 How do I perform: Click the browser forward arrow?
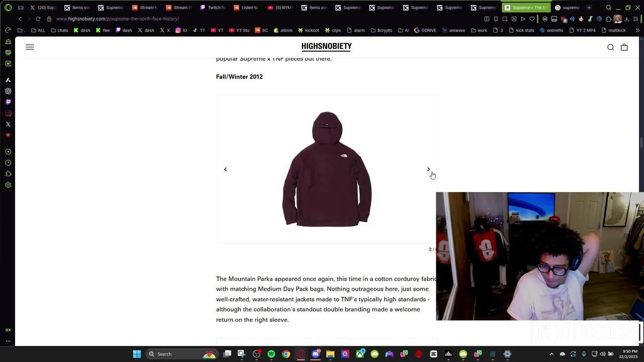[29, 19]
